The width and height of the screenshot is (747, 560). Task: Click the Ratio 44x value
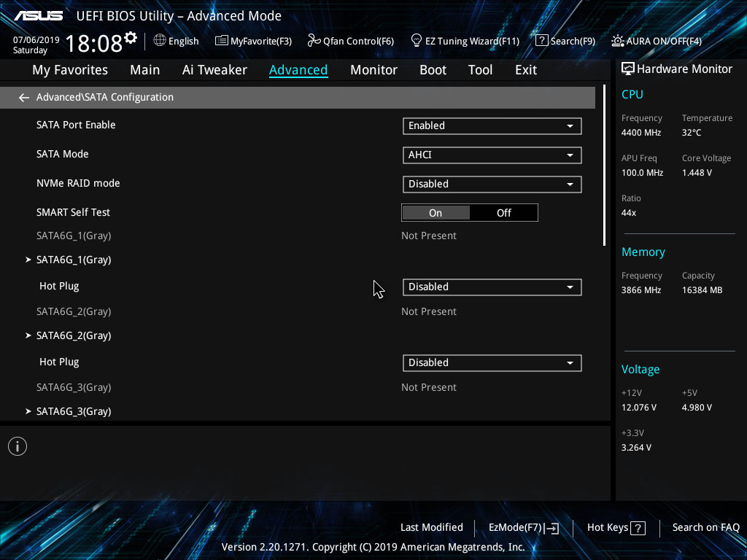click(x=628, y=213)
